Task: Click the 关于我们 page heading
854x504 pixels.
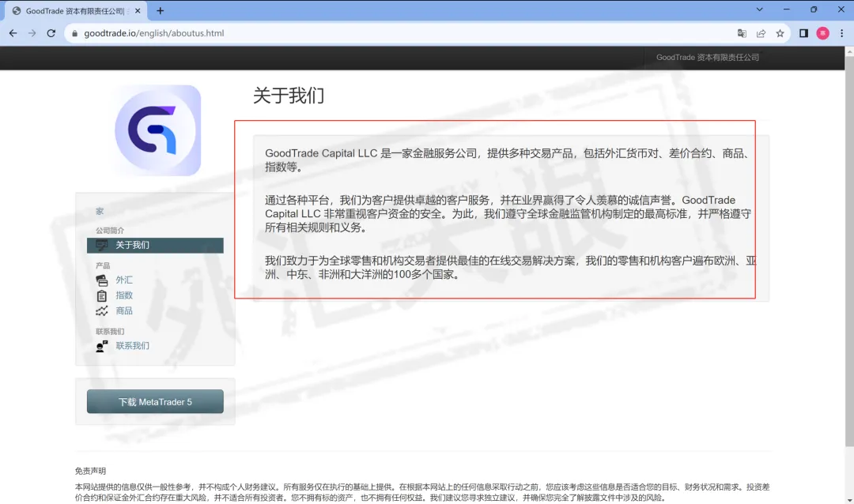Action: click(x=289, y=96)
